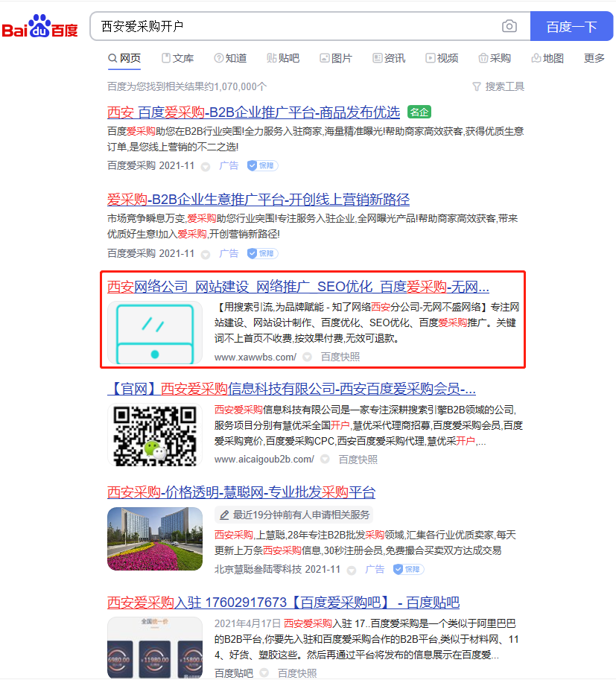Expand arrow next to www.aicaigoub2b.com/

coord(325,460)
